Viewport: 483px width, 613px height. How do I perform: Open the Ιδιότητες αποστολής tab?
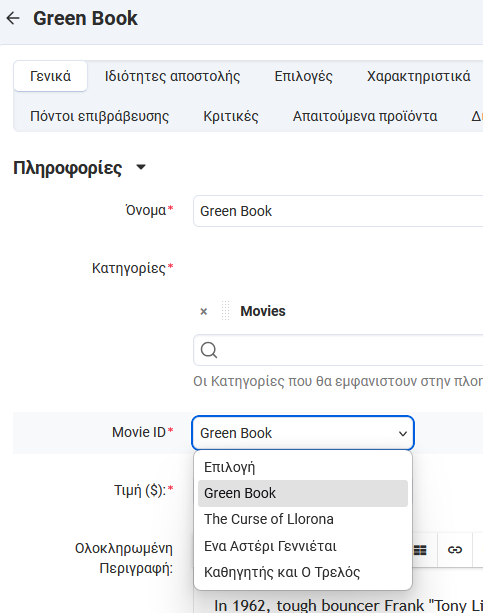pos(172,76)
